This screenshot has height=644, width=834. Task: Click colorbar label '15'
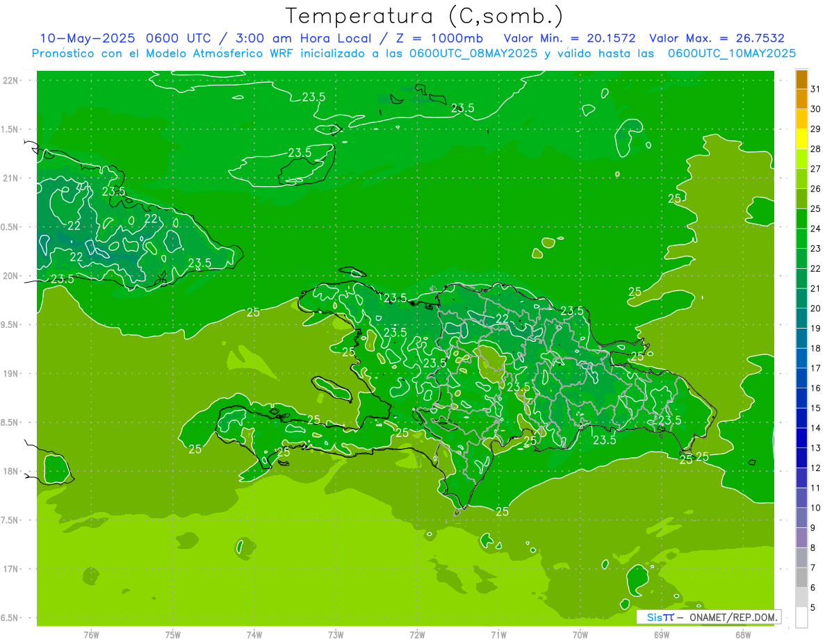pyautogui.click(x=816, y=408)
